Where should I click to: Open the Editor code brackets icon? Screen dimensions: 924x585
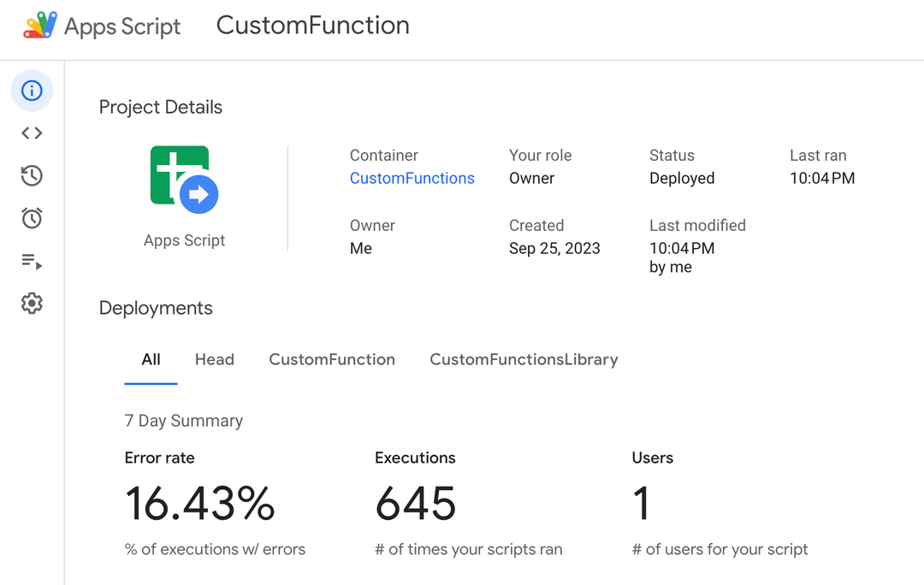[32, 133]
